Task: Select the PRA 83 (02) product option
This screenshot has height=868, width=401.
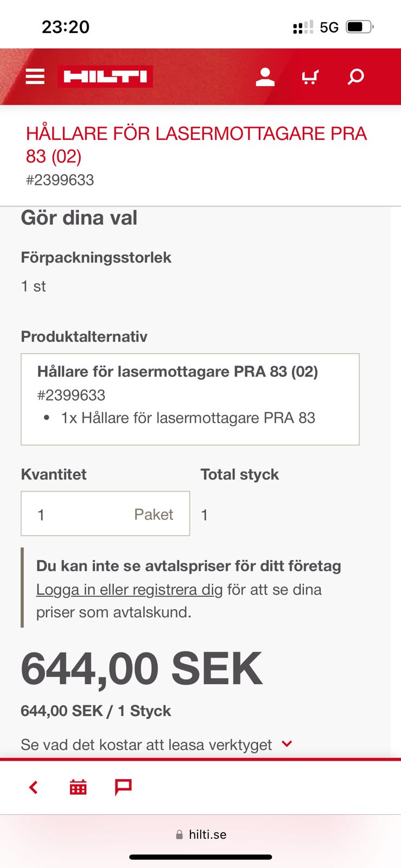Action: click(190, 399)
